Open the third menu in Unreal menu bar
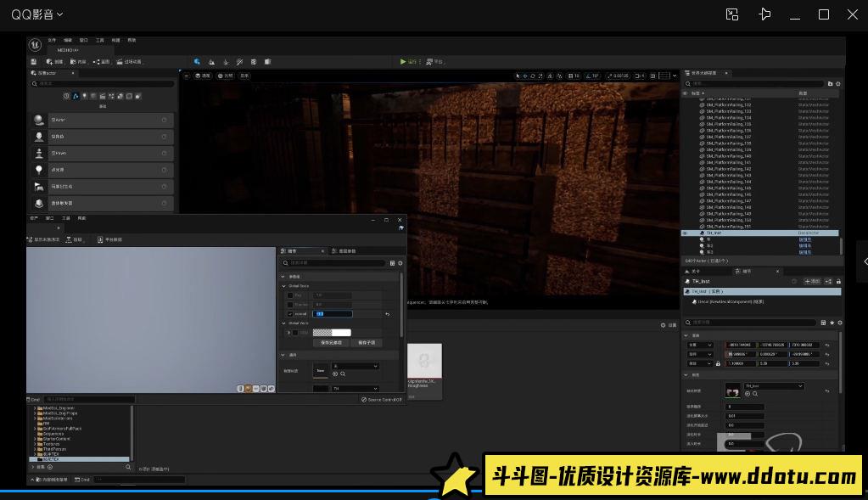 (x=84, y=40)
